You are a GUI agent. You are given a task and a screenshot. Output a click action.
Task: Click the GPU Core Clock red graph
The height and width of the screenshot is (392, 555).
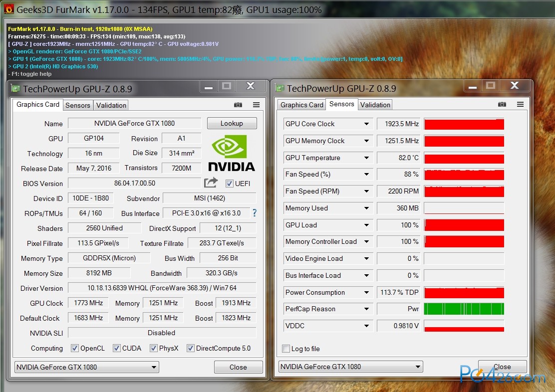(x=464, y=124)
